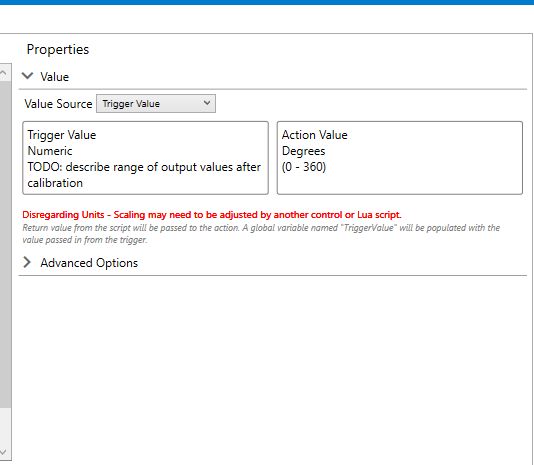Click the empty scrollbar track below the thumb
The height and width of the screenshot is (465, 534).
pos(5,425)
